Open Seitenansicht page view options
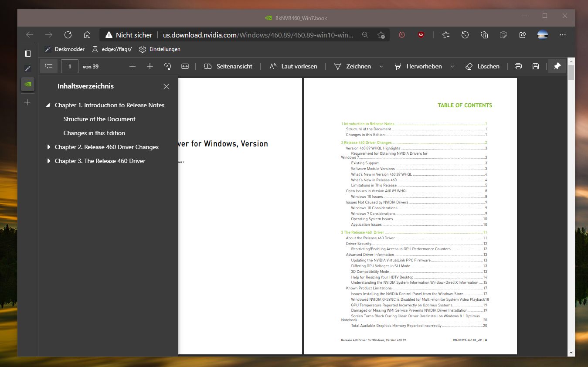 pyautogui.click(x=228, y=66)
